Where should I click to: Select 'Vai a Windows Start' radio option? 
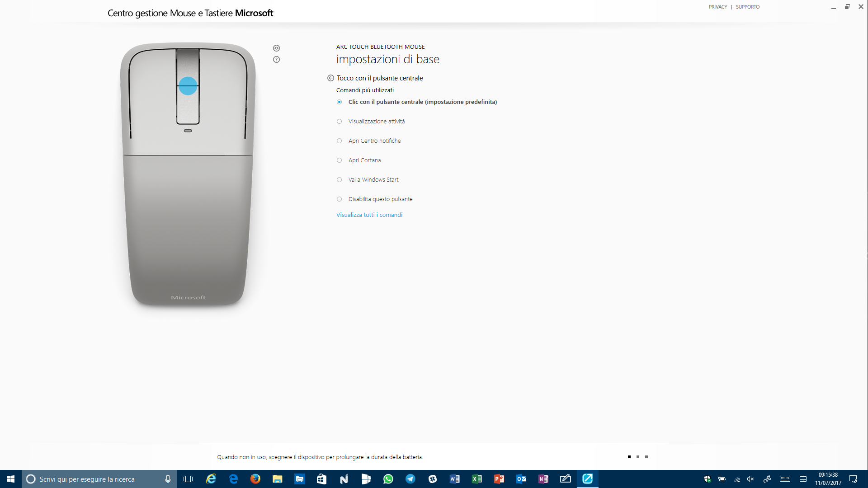pyautogui.click(x=339, y=180)
